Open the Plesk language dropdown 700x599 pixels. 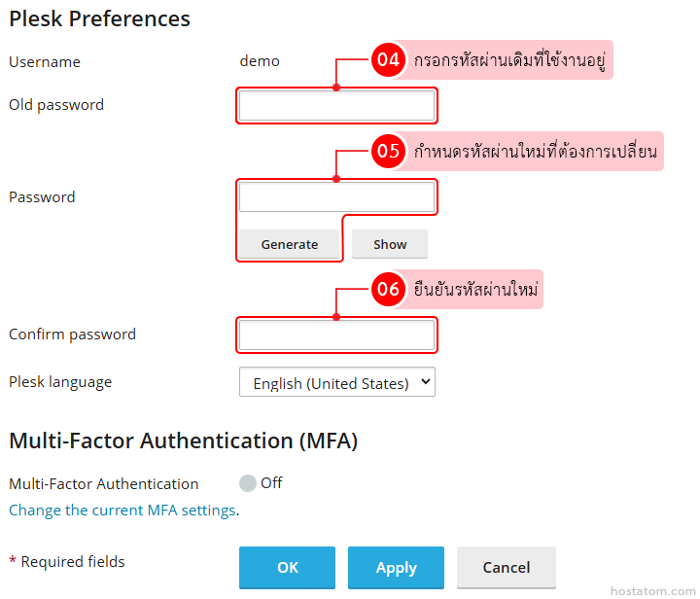click(336, 383)
